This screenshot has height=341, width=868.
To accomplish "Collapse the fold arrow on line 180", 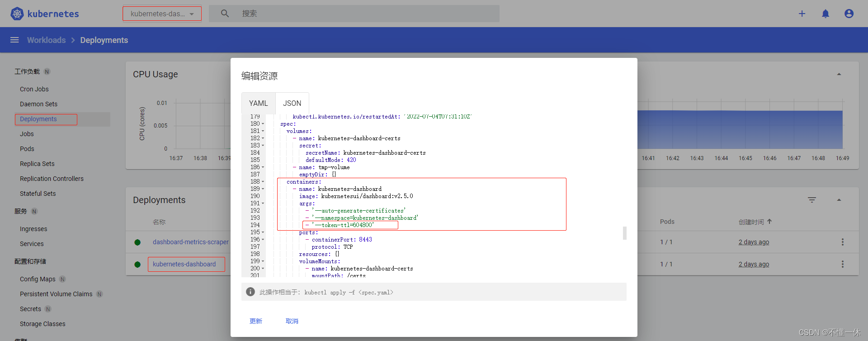I will tap(263, 124).
